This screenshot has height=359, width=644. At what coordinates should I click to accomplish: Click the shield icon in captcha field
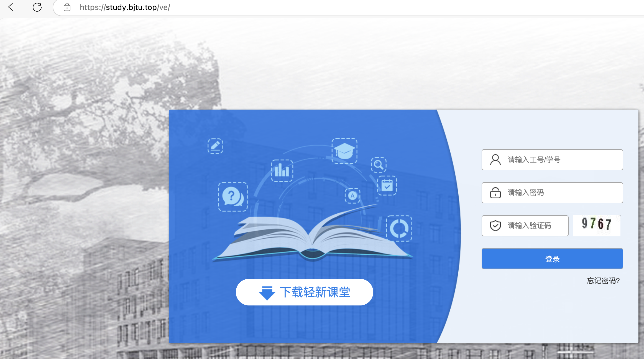tap(495, 226)
